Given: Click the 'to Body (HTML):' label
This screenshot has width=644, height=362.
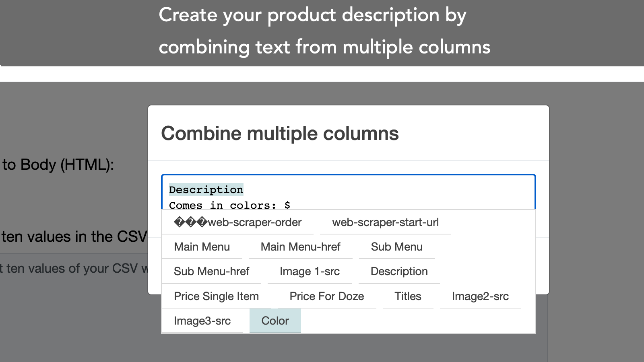Looking at the screenshot, I should pos(58,165).
